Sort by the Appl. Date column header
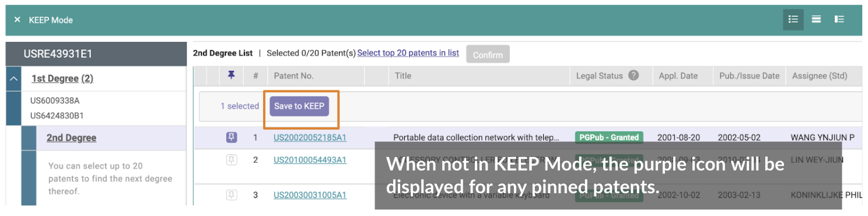 [x=678, y=76]
